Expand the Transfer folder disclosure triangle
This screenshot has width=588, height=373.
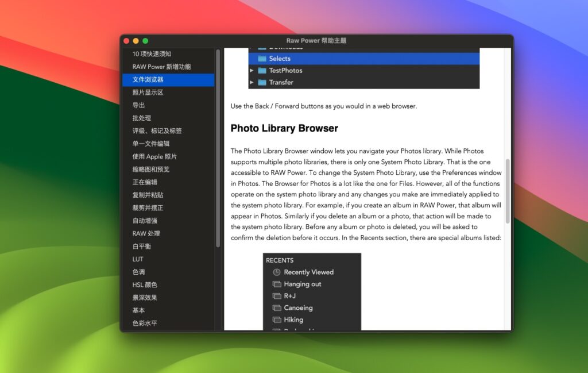click(253, 82)
